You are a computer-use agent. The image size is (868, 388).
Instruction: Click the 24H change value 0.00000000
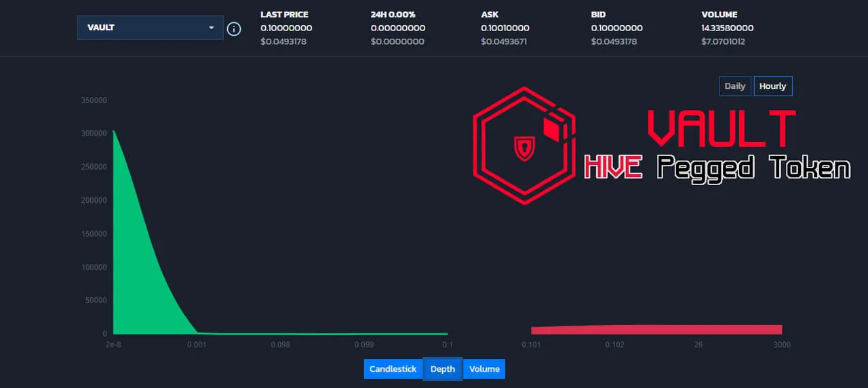tap(398, 28)
